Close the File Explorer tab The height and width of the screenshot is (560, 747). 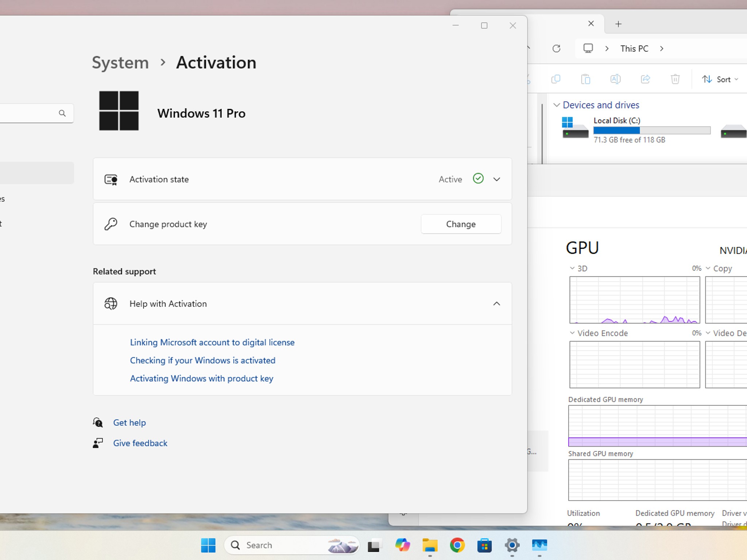[591, 24]
